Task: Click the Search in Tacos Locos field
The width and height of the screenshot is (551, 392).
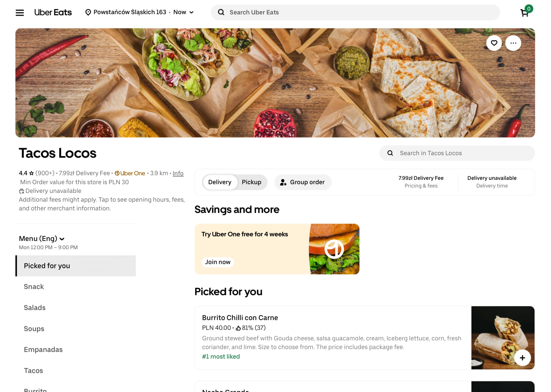Action: point(457,153)
